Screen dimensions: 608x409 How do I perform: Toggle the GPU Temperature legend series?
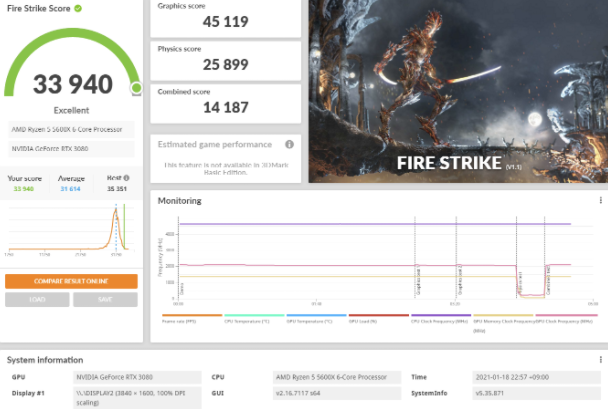click(309, 321)
